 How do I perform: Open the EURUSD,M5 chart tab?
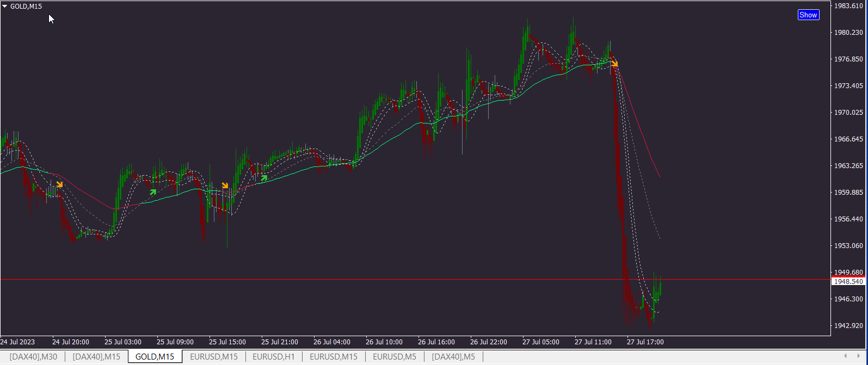(x=395, y=357)
